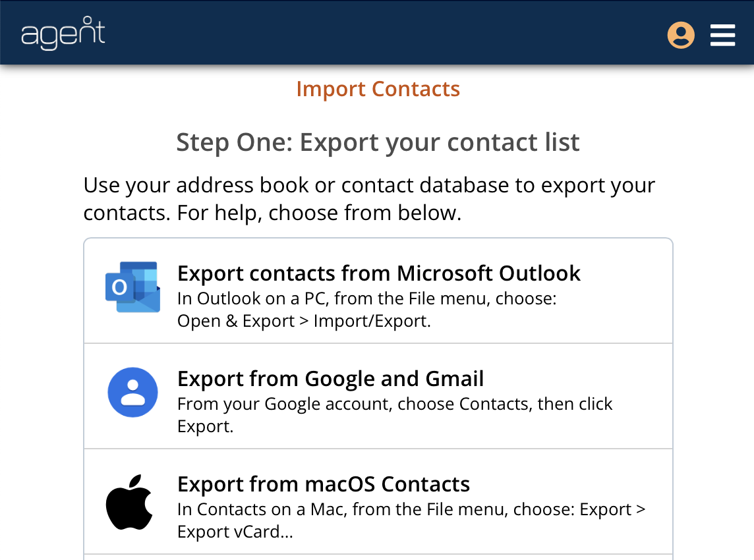This screenshot has width=754, height=560.
Task: Click the dark blue header bar
Action: click(x=377, y=32)
